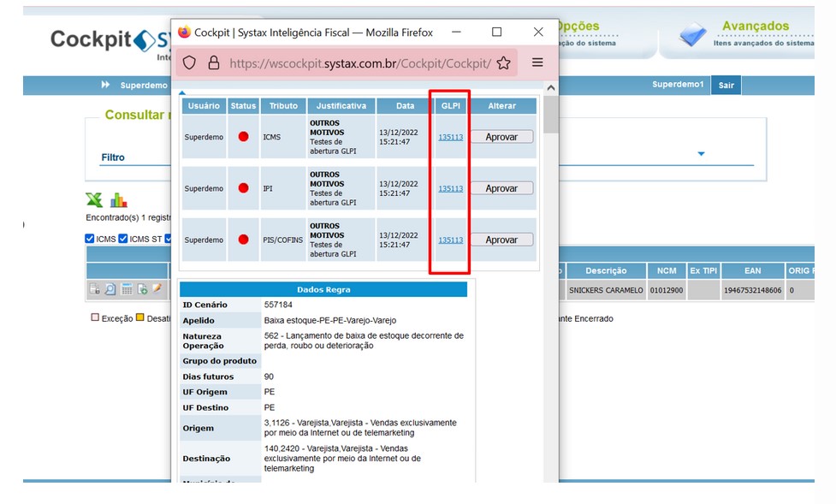
Task: Uncheck the ICMS ST checkbox
Action: [123, 239]
